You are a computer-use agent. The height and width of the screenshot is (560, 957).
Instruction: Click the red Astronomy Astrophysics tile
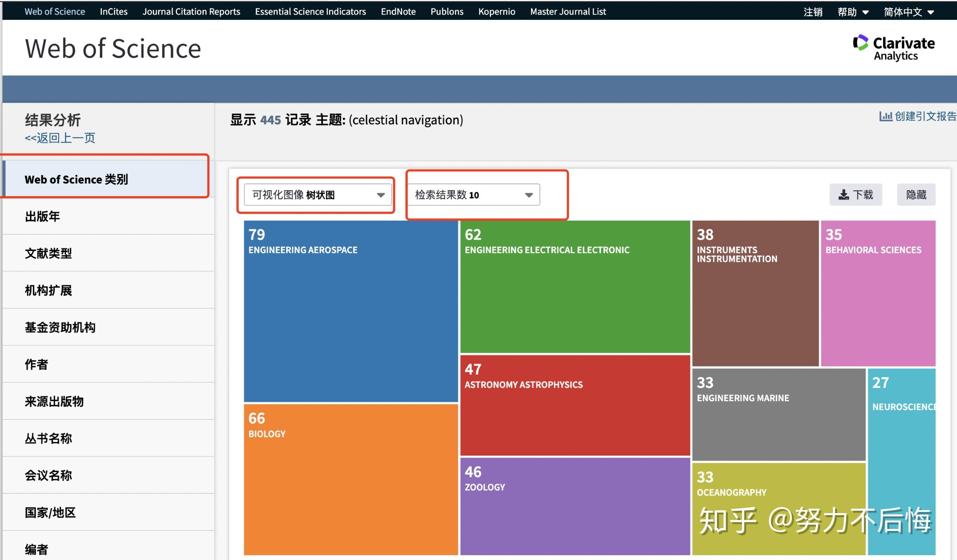pos(575,405)
